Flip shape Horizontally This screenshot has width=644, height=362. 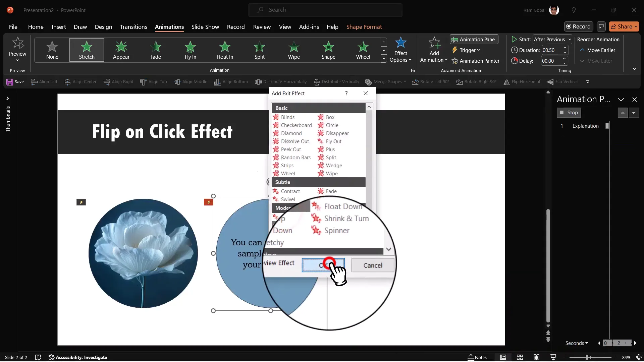[x=522, y=82]
